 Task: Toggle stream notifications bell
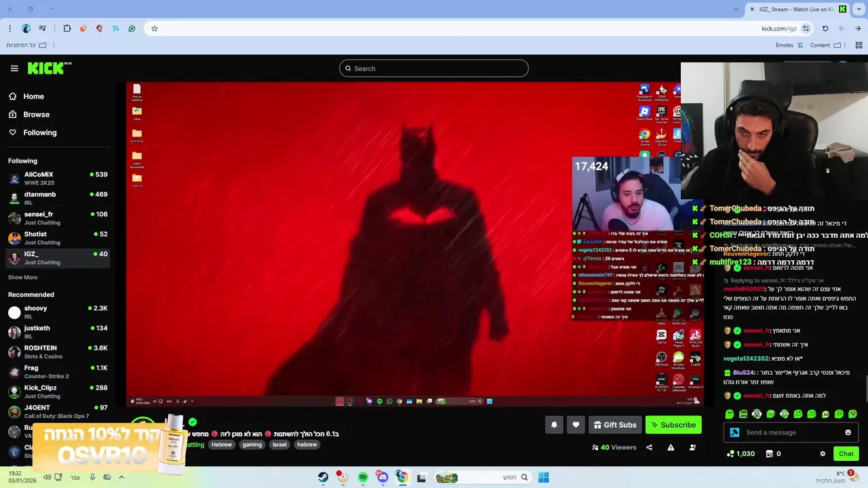pos(554,425)
